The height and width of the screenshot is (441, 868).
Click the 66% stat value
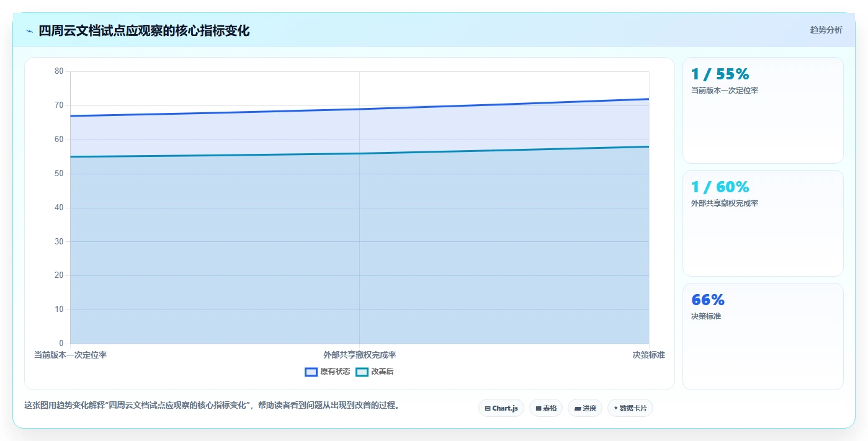(708, 300)
